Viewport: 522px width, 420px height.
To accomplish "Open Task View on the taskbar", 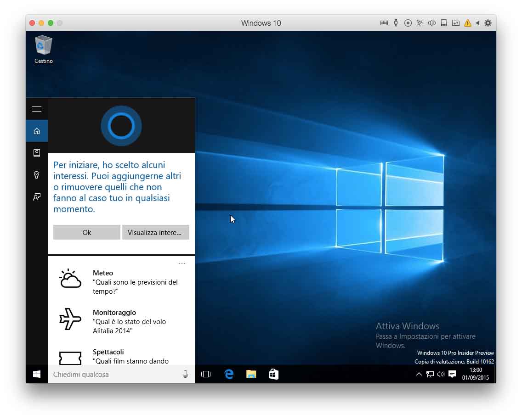I will (x=206, y=375).
